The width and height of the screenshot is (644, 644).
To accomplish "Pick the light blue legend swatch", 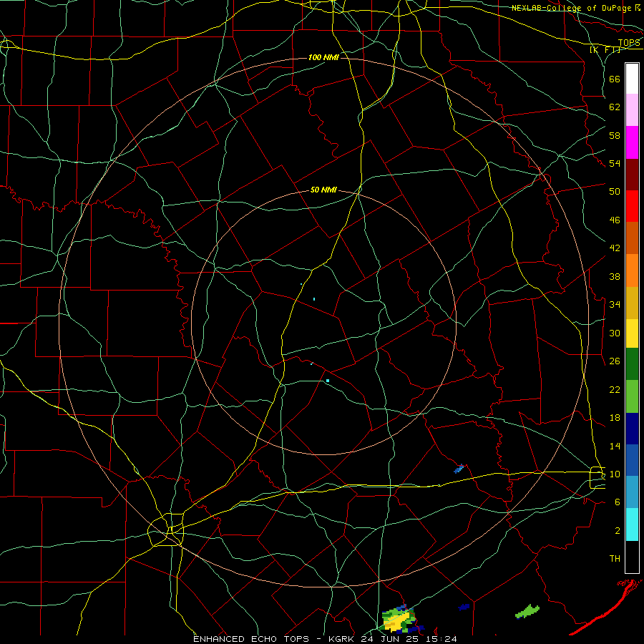I will point(632,492).
